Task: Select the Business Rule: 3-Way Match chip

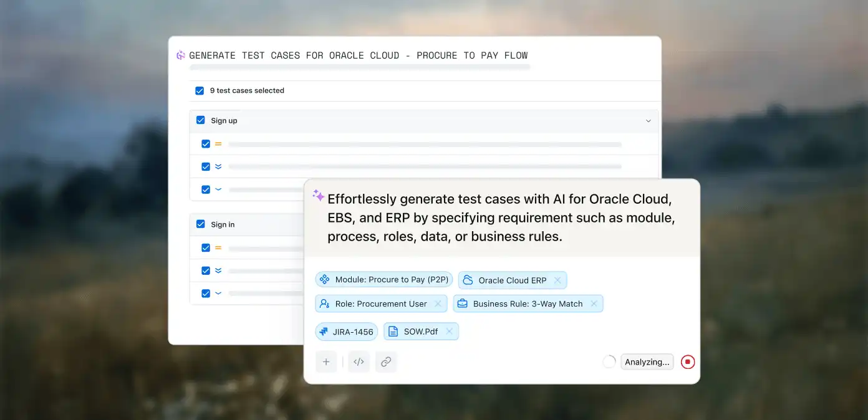Action: pyautogui.click(x=528, y=304)
